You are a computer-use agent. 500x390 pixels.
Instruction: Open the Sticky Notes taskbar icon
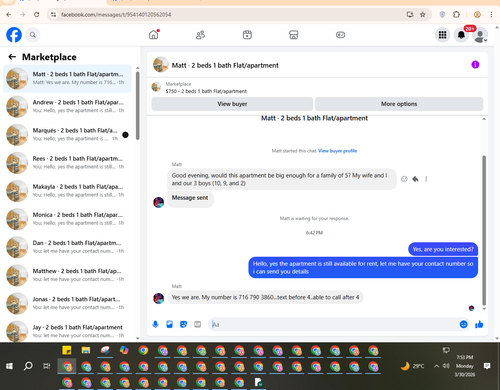tap(67, 350)
